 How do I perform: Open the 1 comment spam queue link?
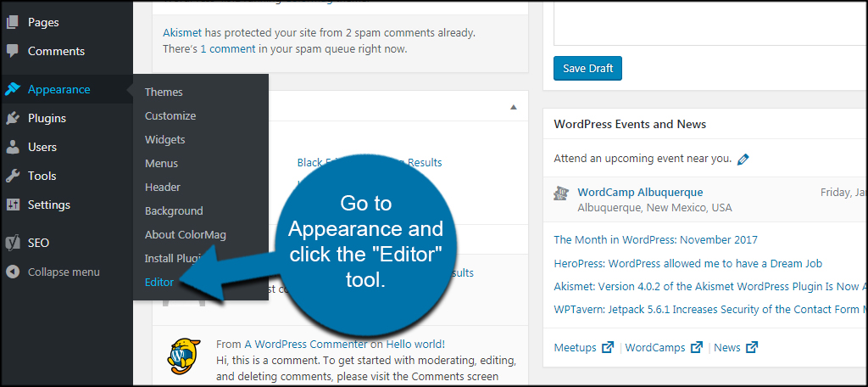228,48
